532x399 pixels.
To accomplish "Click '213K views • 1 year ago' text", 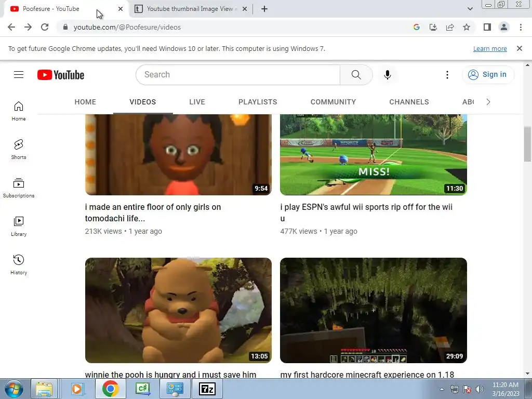I will tap(124, 231).
